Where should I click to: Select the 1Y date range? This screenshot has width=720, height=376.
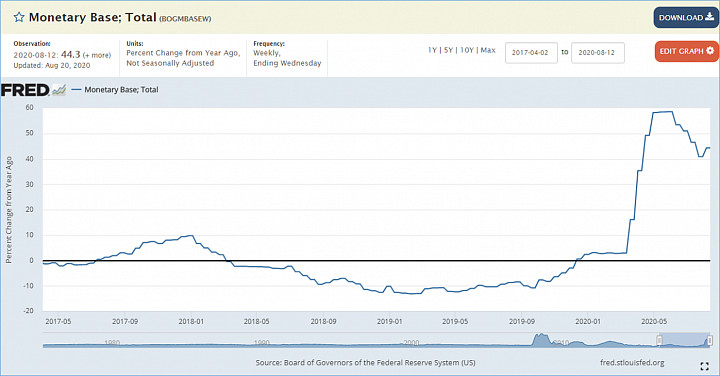(x=432, y=50)
